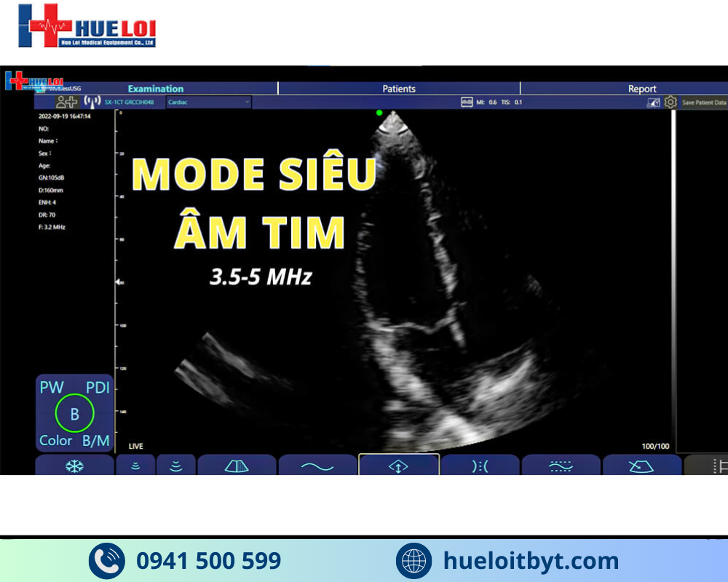Switch to Color mode
Image resolution: width=728 pixels, height=582 pixels.
coord(55,440)
